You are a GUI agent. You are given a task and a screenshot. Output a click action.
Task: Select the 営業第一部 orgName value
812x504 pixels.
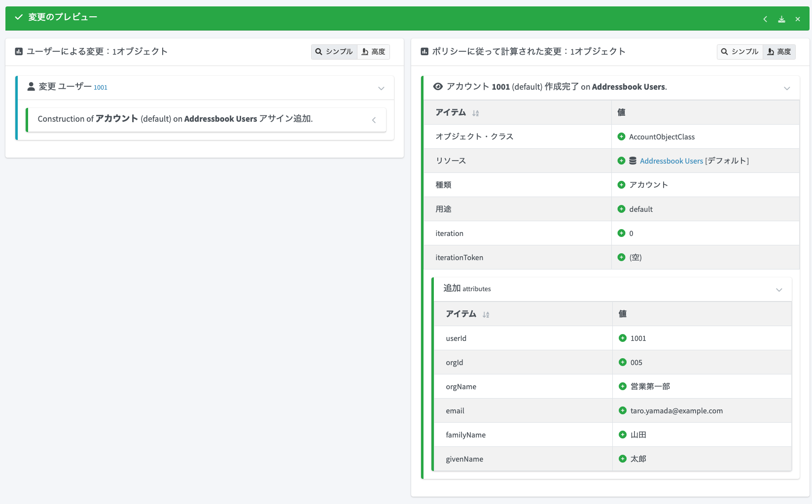coord(650,387)
